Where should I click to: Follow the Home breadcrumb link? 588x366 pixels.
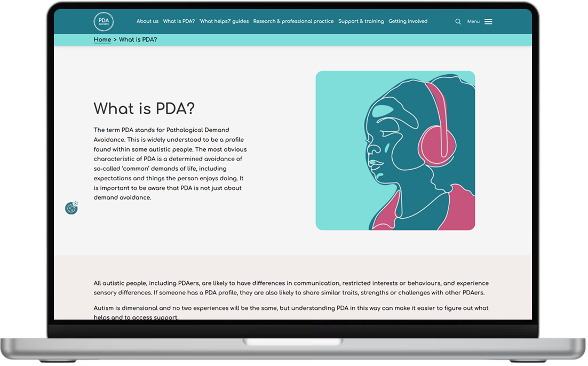tap(102, 39)
